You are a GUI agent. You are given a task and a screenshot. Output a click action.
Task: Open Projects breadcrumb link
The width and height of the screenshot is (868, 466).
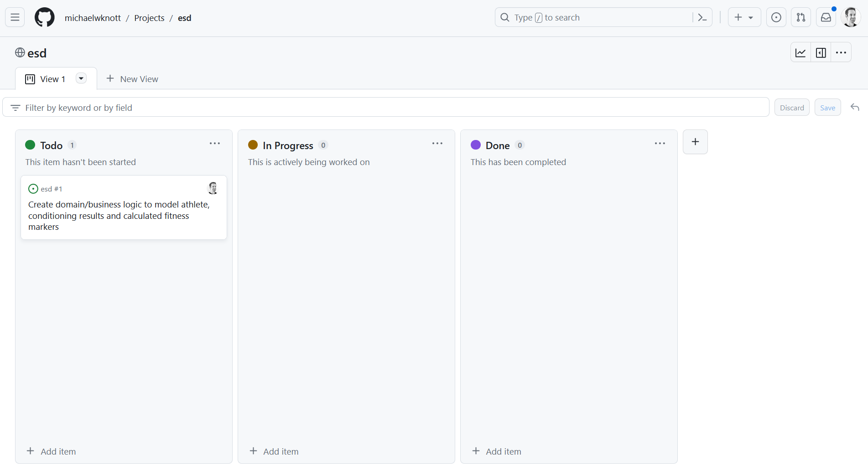pos(149,18)
